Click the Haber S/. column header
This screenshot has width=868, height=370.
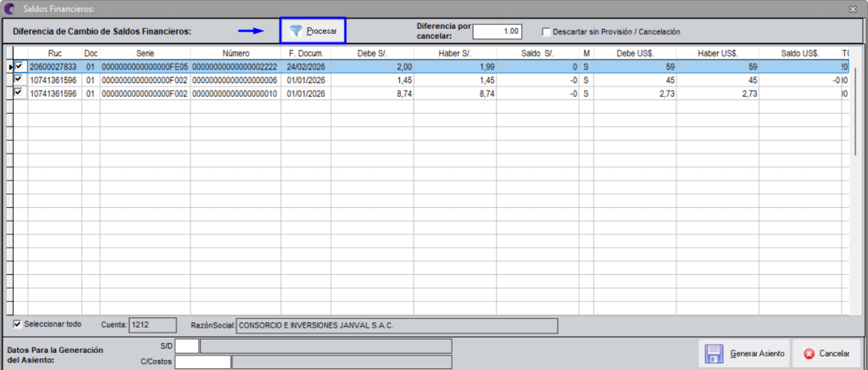pos(455,53)
